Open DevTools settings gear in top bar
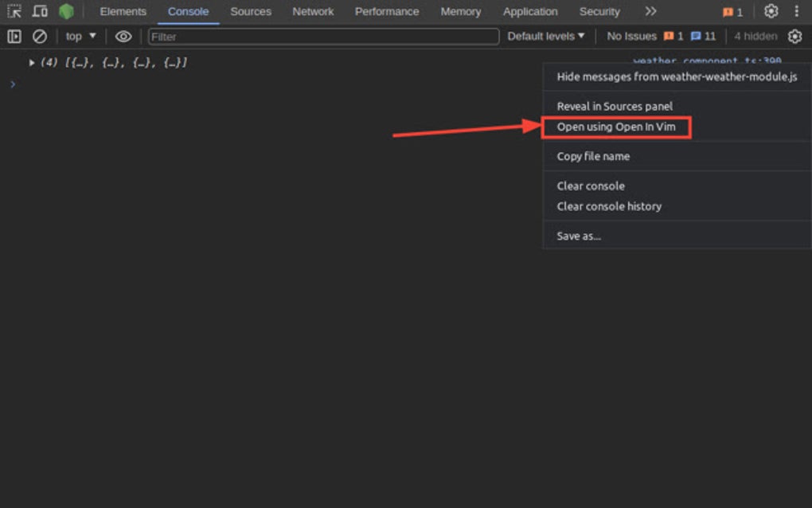Screen dimensions: 812x508 click(771, 11)
